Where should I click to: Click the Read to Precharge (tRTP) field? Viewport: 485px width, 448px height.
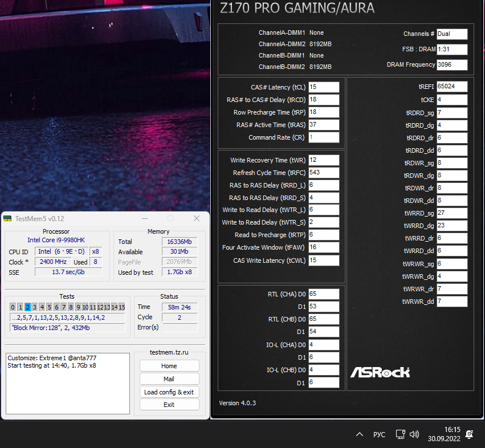pos(324,235)
